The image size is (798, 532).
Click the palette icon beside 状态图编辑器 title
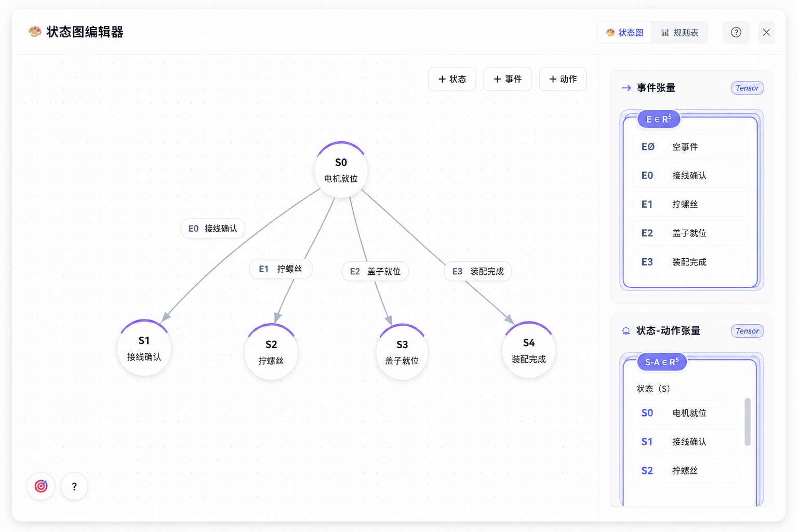[x=35, y=32]
